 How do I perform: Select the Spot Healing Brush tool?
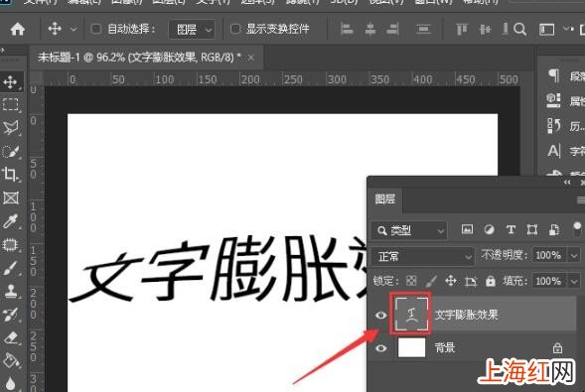10,245
